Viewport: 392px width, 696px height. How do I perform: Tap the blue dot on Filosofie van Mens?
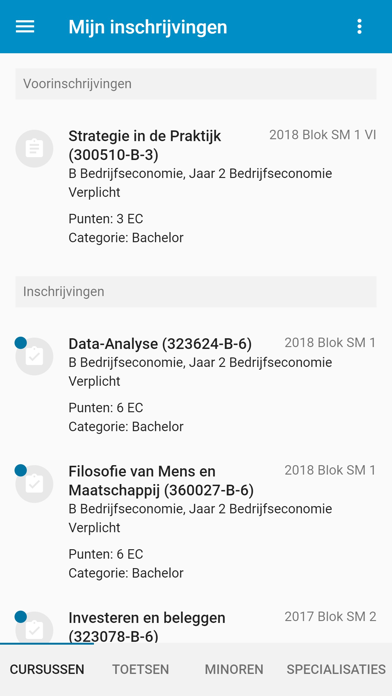pos(20,470)
